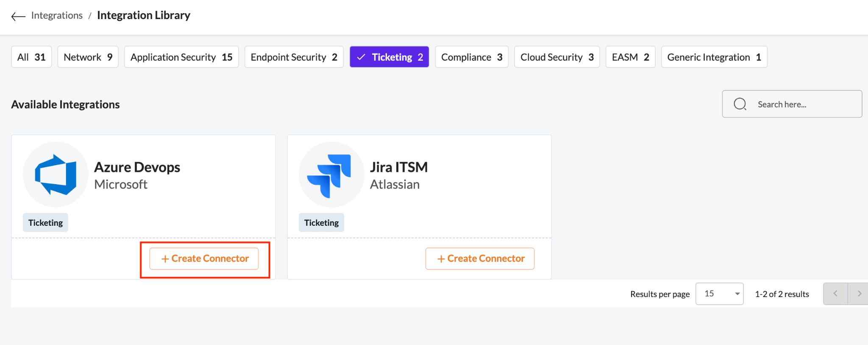Viewport: 868px width, 345px height.
Task: Create Connector for Jira ITSM
Action: click(x=480, y=258)
